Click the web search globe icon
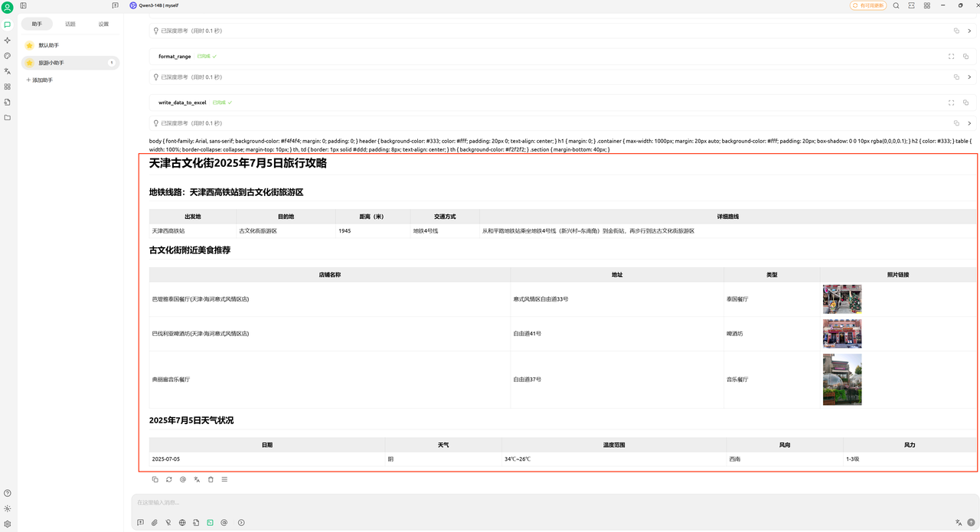 (182, 523)
